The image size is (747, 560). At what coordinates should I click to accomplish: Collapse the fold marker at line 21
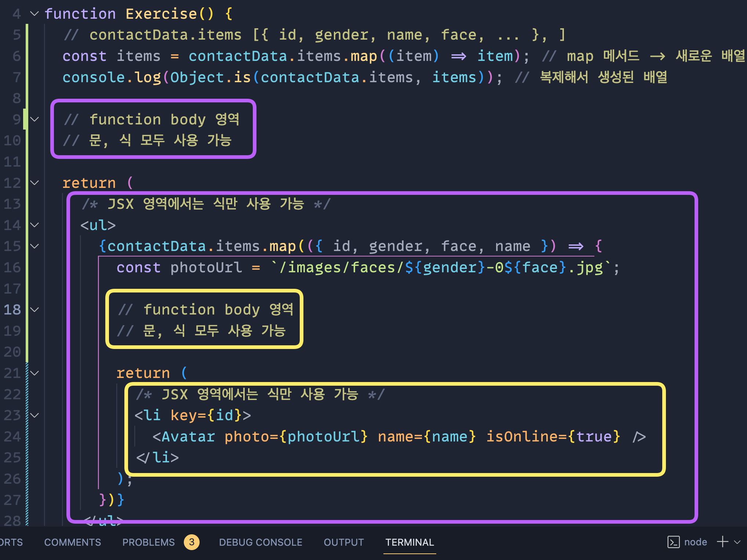click(x=34, y=373)
